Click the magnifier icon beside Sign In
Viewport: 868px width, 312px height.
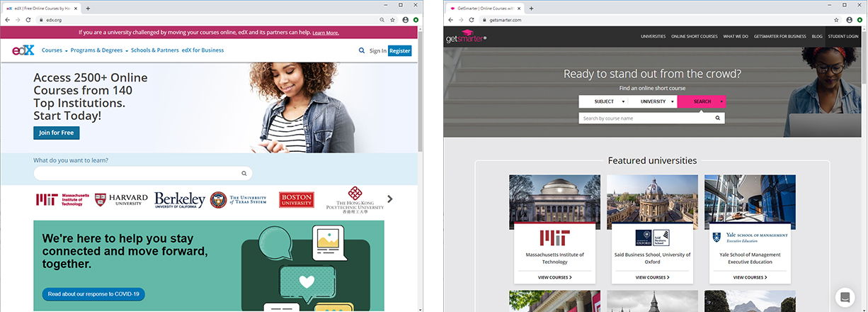362,51
